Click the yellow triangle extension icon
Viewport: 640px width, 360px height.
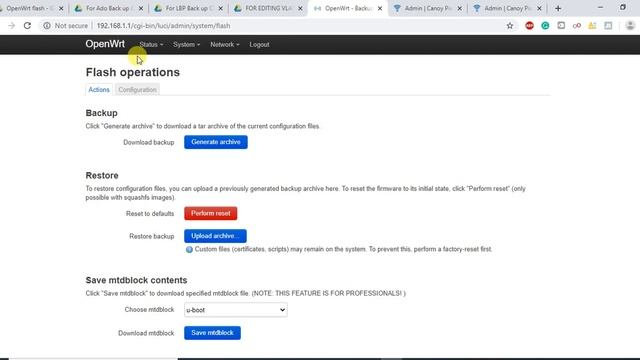(x=592, y=26)
